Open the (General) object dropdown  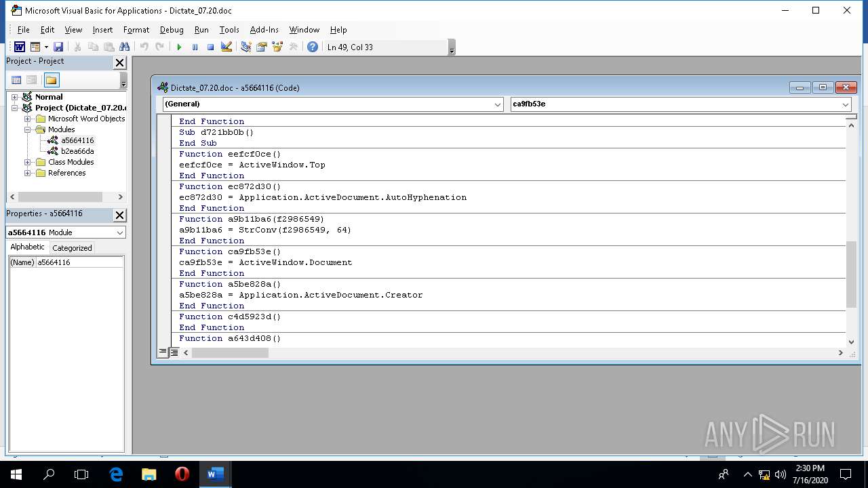point(497,104)
